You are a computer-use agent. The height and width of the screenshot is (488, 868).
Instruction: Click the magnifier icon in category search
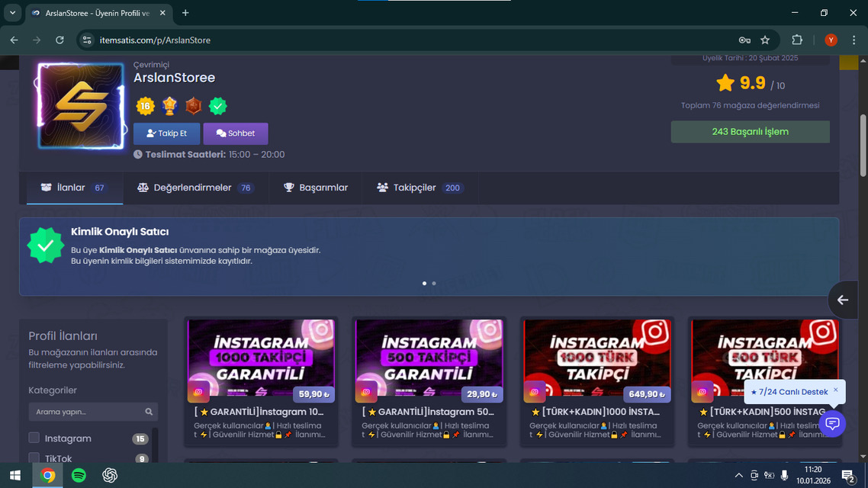tap(149, 412)
